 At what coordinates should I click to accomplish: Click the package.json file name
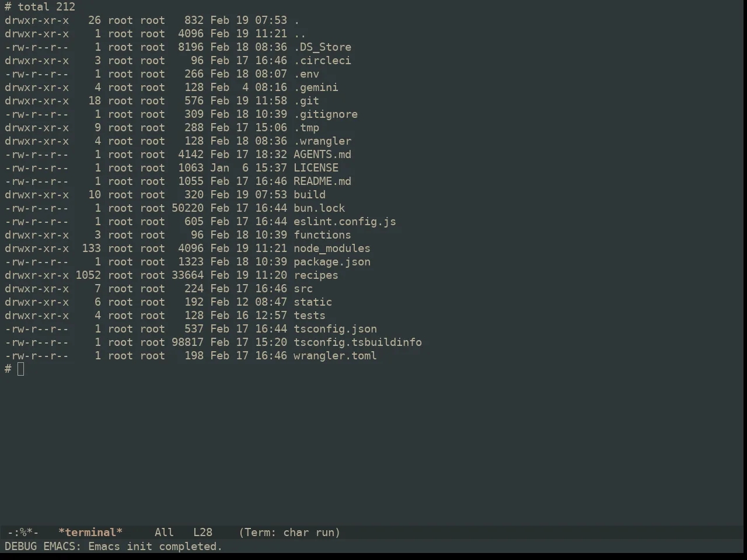(332, 262)
